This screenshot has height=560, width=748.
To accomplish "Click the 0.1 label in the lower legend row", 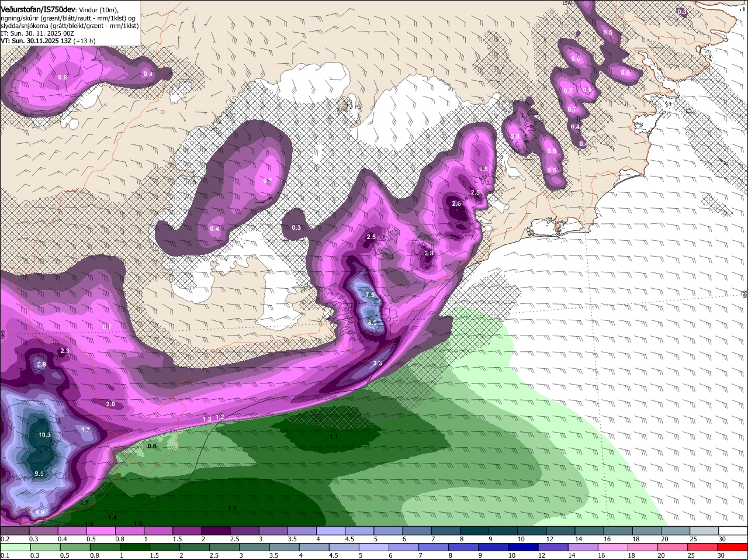I will 5,555.
